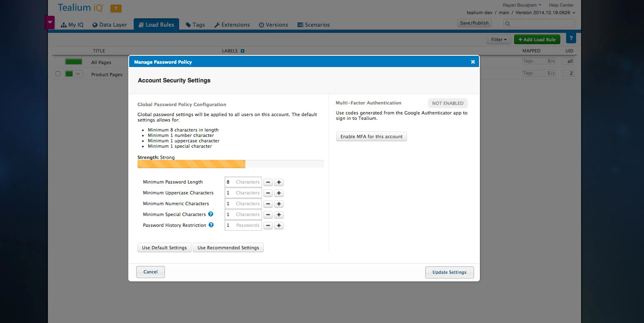Toggle the Product Pages ON switch
The width and height of the screenshot is (644, 323).
74,74
